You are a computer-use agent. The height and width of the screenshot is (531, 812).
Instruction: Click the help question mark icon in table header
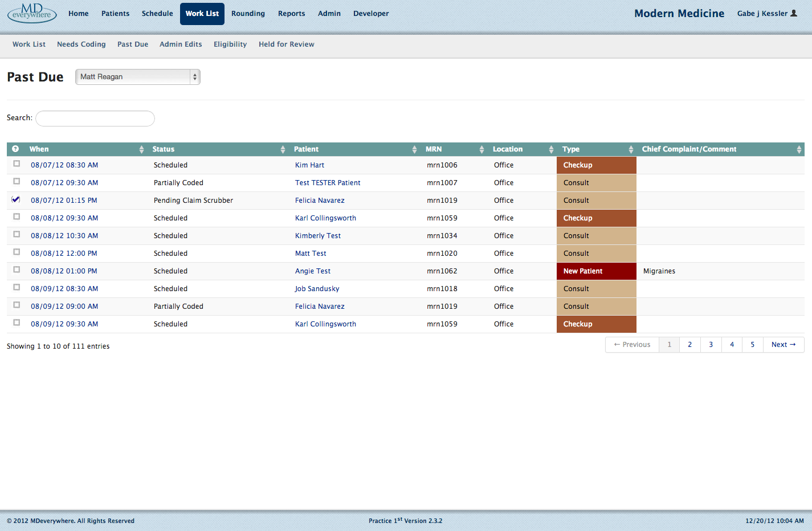(x=15, y=149)
